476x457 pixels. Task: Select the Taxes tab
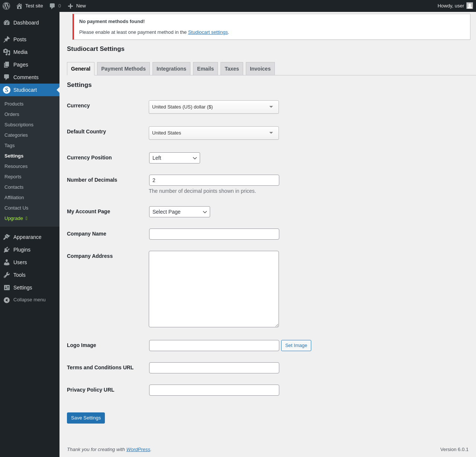coord(232,69)
